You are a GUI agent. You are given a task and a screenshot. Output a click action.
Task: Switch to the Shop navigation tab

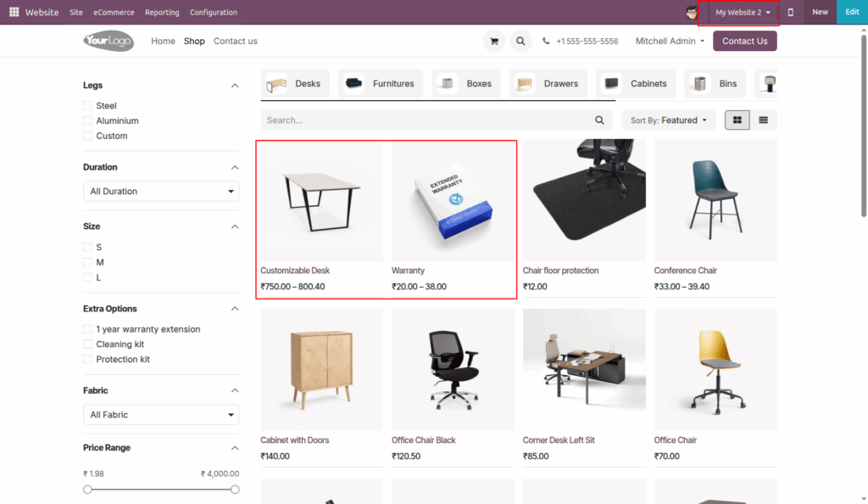[x=194, y=40]
